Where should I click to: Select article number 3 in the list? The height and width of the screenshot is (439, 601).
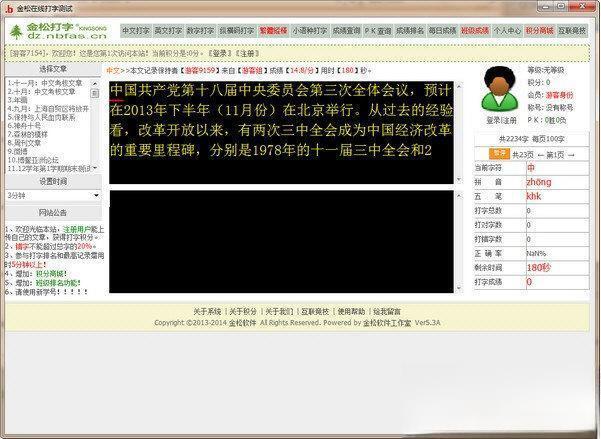[x=17, y=100]
